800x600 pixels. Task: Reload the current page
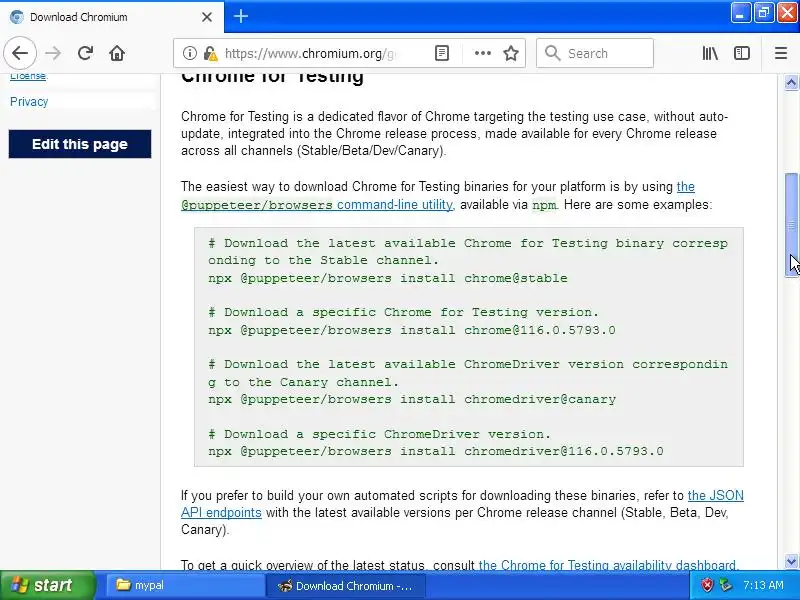point(85,53)
